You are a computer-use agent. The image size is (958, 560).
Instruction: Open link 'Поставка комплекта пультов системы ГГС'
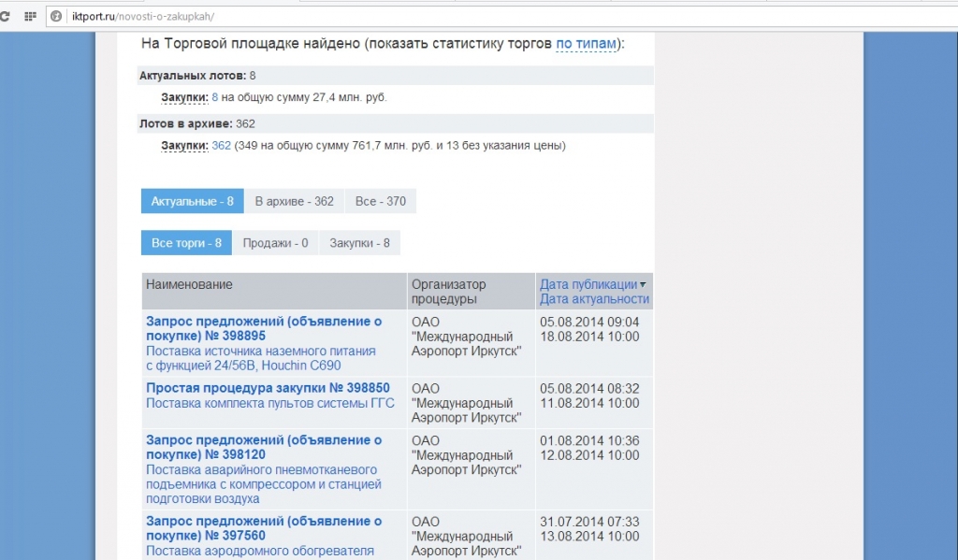click(x=270, y=403)
